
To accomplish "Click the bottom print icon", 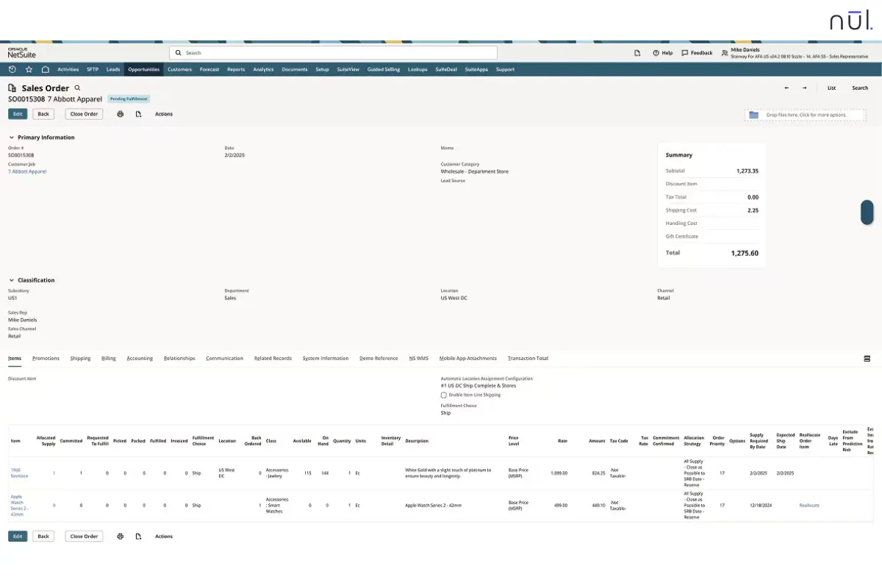I will (x=121, y=537).
